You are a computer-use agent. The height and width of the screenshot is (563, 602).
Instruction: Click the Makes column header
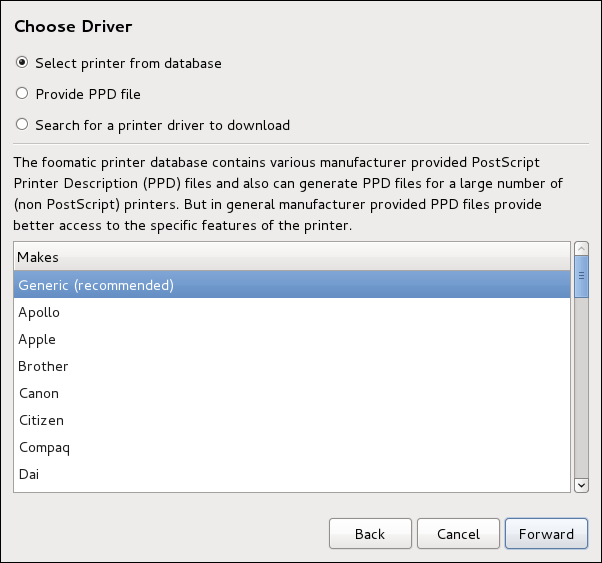pyautogui.click(x=292, y=257)
